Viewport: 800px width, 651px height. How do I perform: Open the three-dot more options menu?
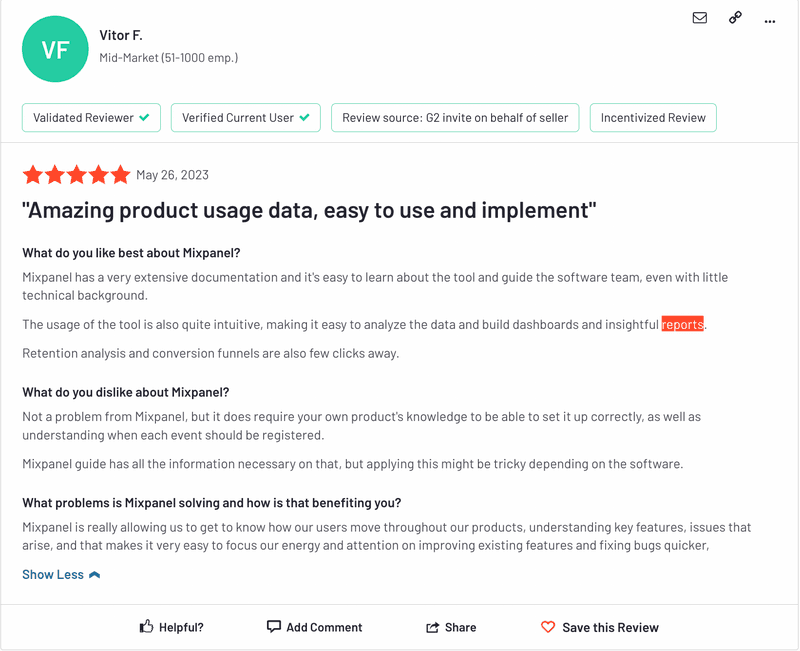(769, 20)
